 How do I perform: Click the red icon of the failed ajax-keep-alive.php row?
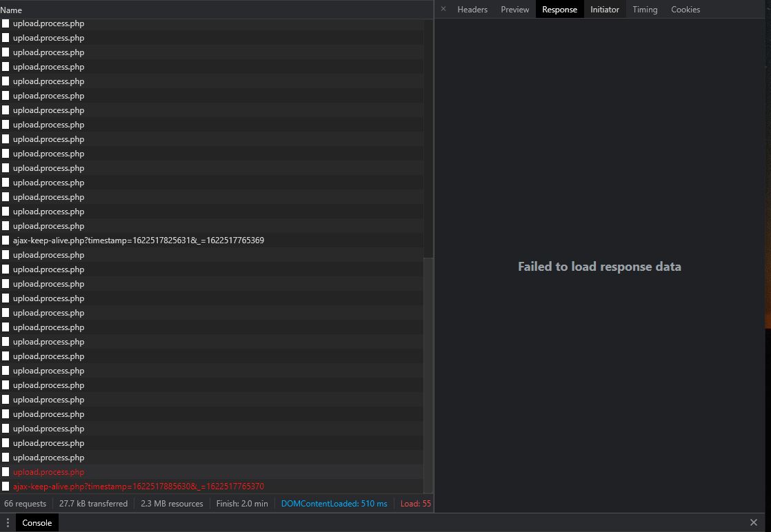click(6, 486)
